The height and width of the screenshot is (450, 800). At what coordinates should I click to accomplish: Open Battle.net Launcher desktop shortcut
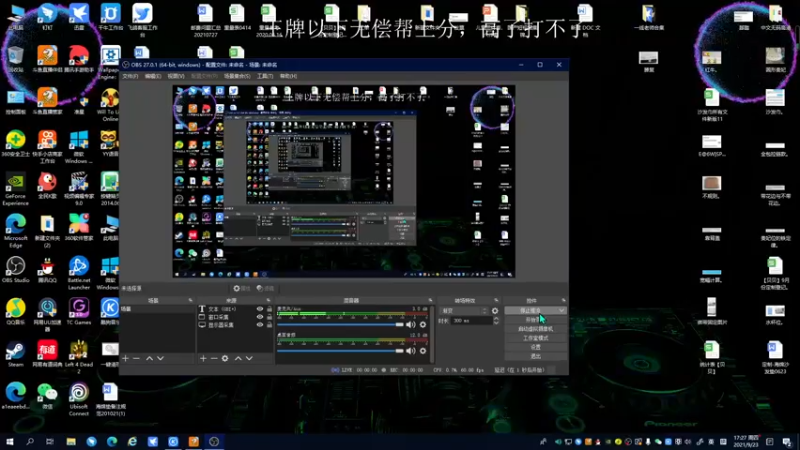(x=79, y=272)
